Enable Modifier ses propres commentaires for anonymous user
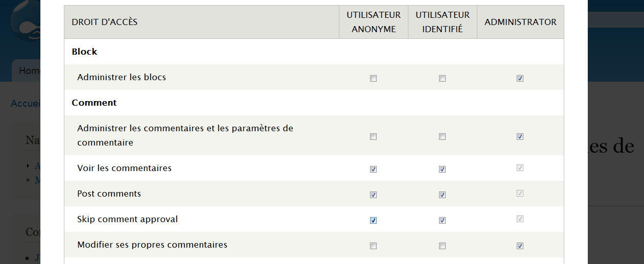644x264 pixels. click(373, 246)
